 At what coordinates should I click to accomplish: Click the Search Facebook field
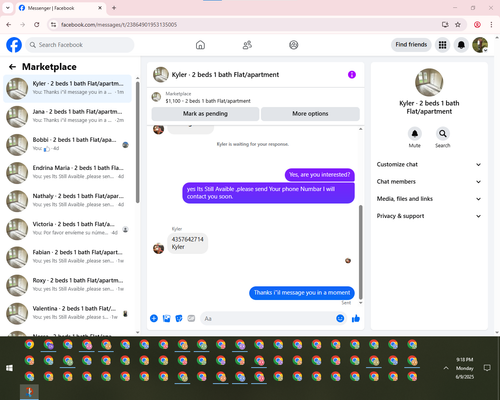80,45
